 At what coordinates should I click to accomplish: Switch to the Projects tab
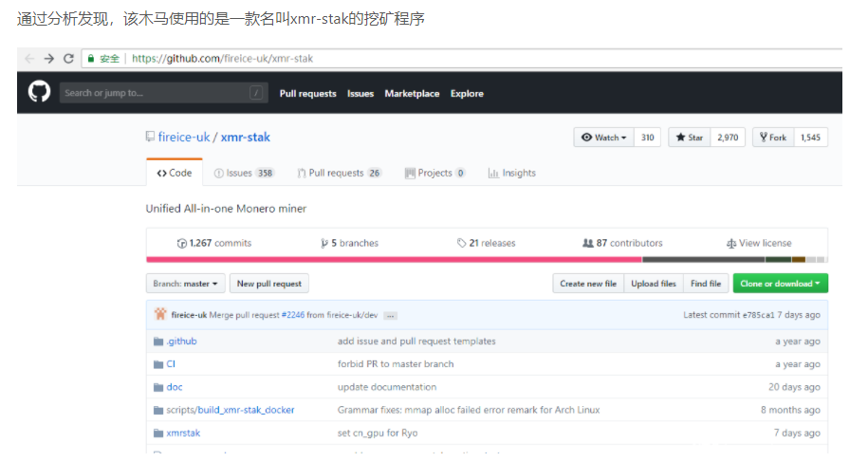(x=434, y=174)
